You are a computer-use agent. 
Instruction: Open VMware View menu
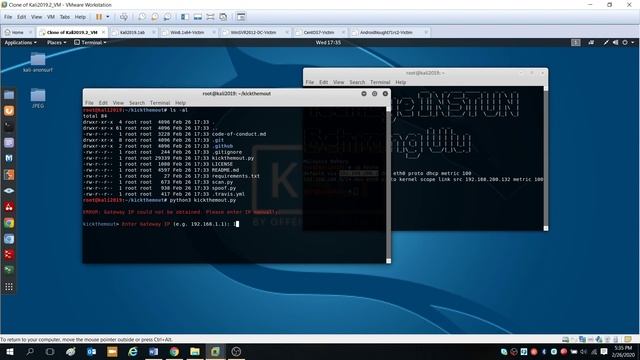tap(37, 17)
